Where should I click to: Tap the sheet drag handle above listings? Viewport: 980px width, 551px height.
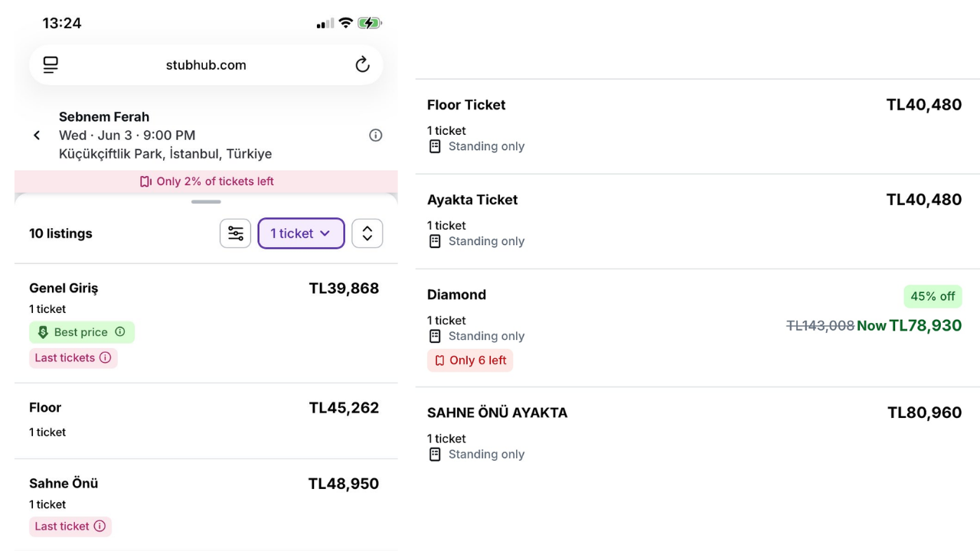pyautogui.click(x=206, y=202)
